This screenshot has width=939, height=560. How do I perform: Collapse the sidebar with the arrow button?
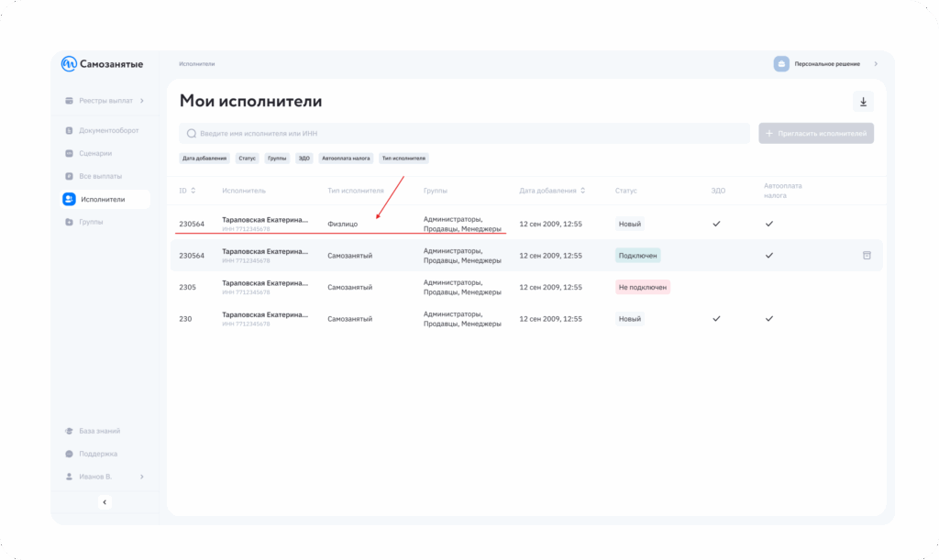pyautogui.click(x=105, y=502)
